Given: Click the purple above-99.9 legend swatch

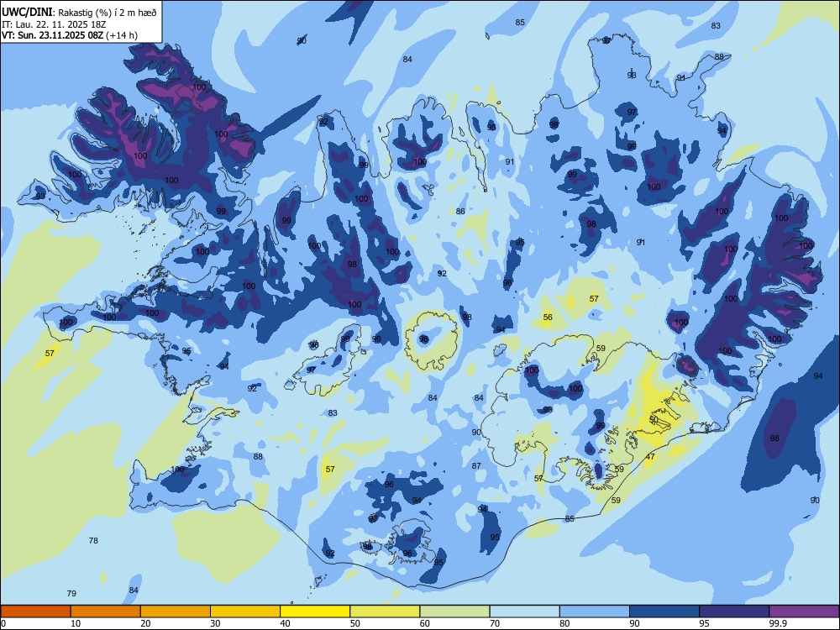Looking at the screenshot, I should tap(804, 612).
